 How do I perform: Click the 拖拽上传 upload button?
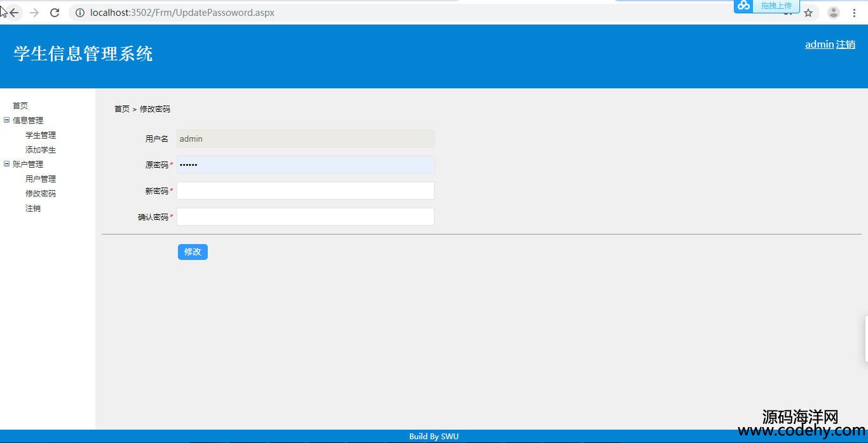(776, 6)
